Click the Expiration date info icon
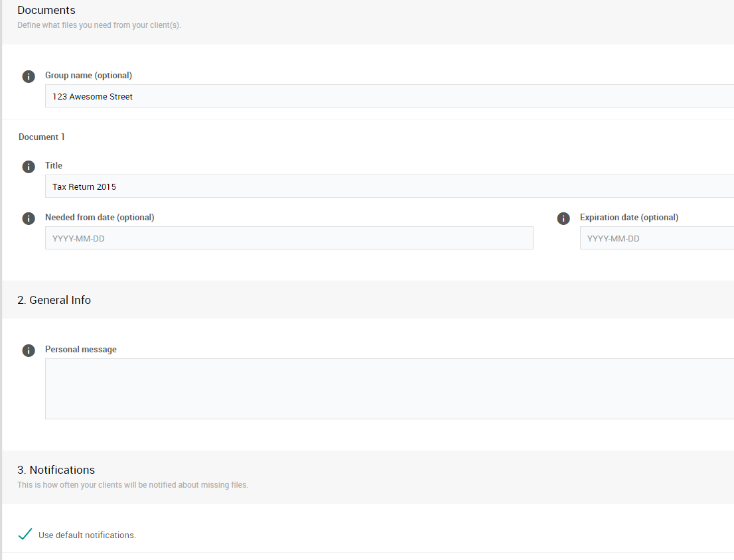The width and height of the screenshot is (734, 560). point(563,218)
